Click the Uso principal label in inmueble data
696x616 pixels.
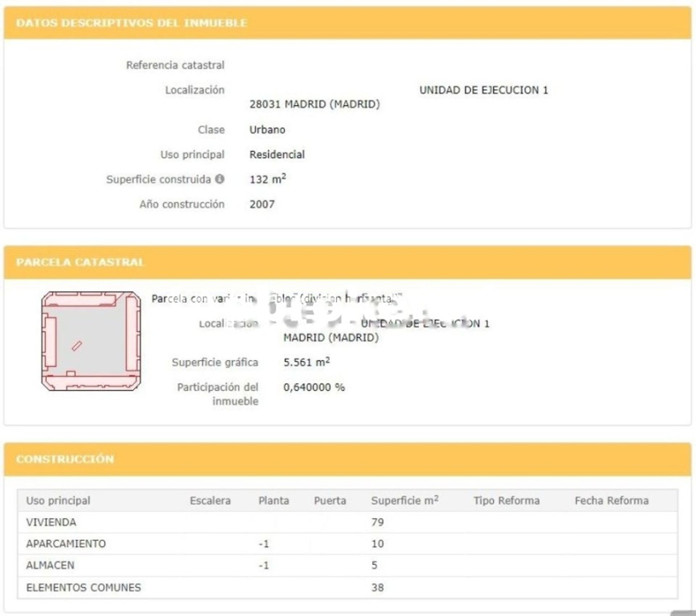pos(192,154)
